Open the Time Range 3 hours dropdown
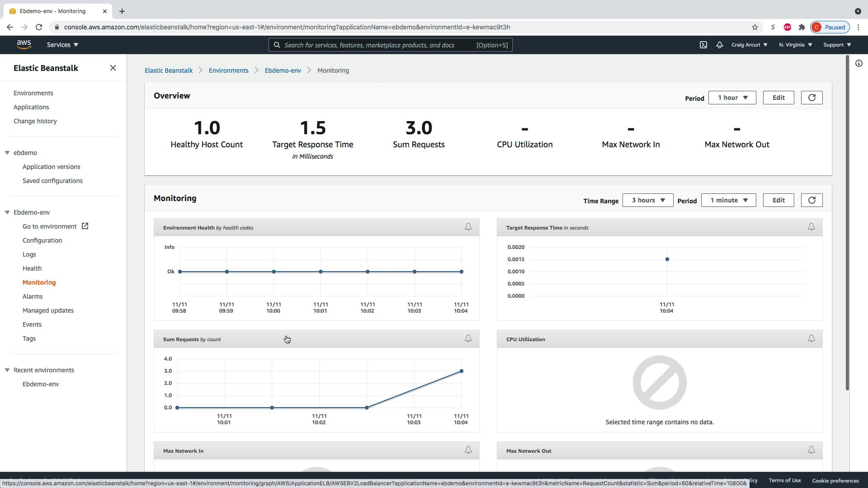Viewport: 868px width, 488px height. pos(647,200)
